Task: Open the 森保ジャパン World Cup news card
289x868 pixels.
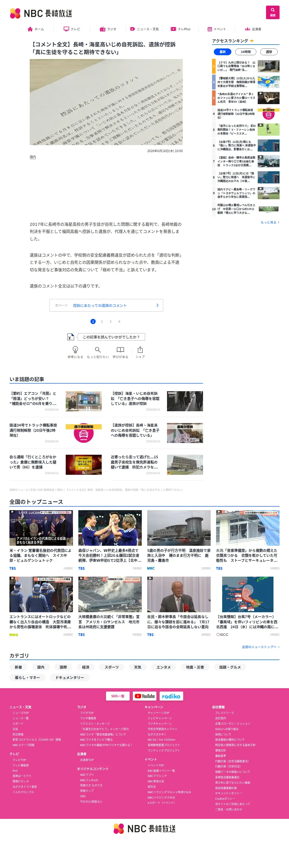Action: (110, 540)
